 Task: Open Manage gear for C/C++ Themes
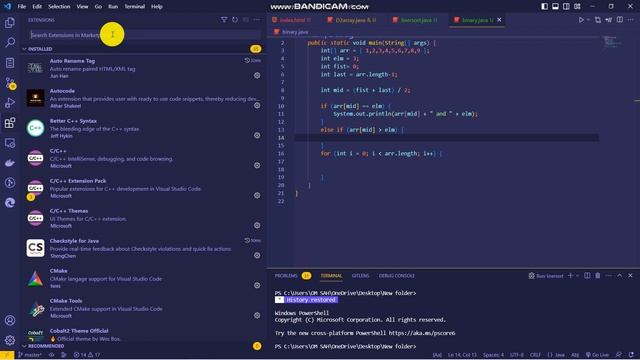click(x=257, y=225)
